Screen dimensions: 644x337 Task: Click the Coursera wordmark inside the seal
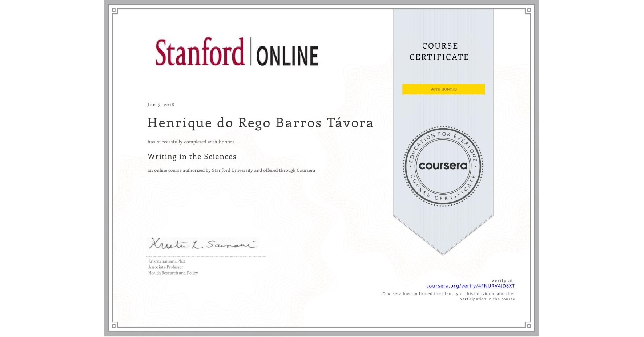point(443,166)
